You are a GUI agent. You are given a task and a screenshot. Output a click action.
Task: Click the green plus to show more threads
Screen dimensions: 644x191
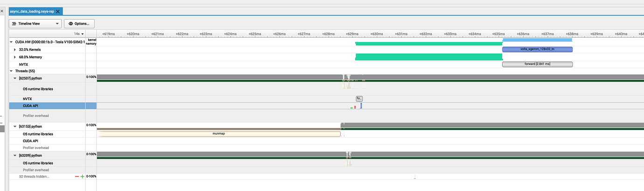tap(83, 177)
